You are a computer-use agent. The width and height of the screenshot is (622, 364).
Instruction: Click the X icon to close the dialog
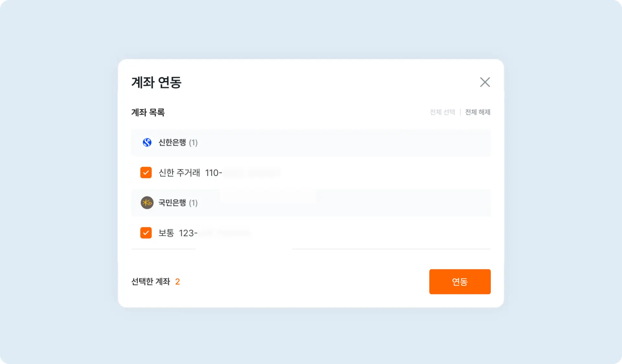point(485,82)
